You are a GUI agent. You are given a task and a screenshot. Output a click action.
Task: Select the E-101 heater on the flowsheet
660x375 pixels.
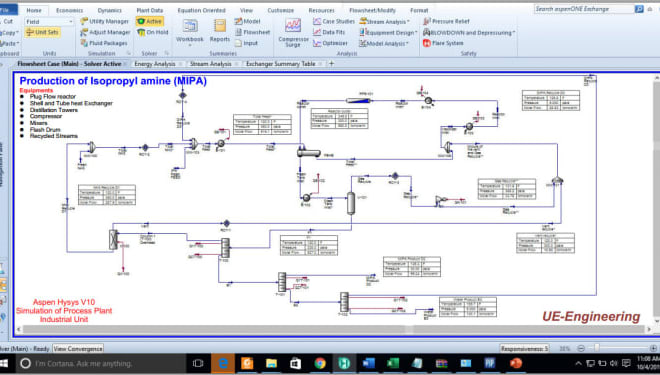pyautogui.click(x=221, y=144)
